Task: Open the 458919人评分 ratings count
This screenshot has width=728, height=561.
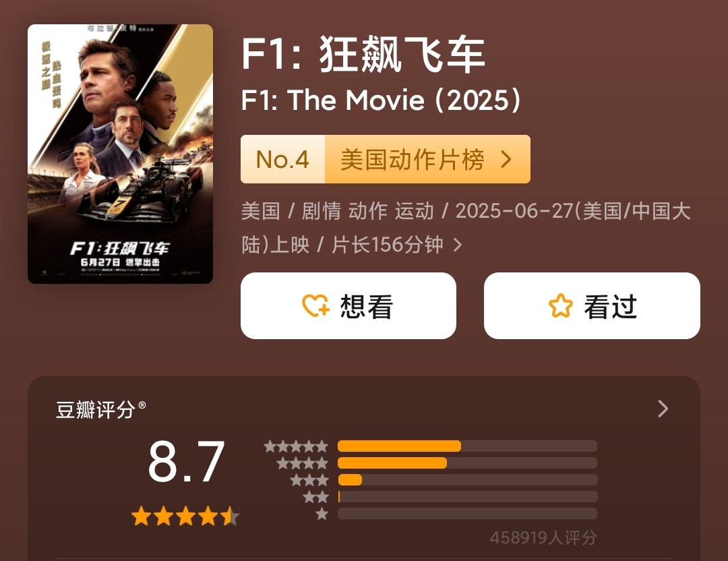Action: tap(543, 538)
